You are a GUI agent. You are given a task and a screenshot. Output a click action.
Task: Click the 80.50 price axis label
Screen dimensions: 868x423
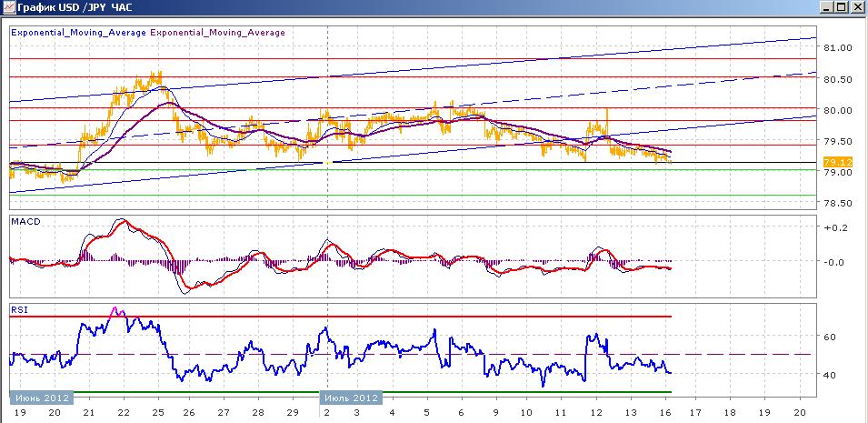(x=838, y=79)
